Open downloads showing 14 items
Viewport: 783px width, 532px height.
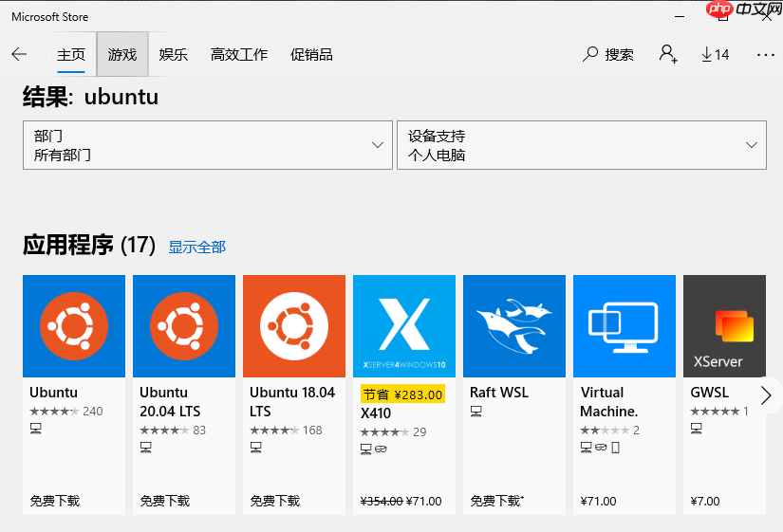tap(715, 54)
